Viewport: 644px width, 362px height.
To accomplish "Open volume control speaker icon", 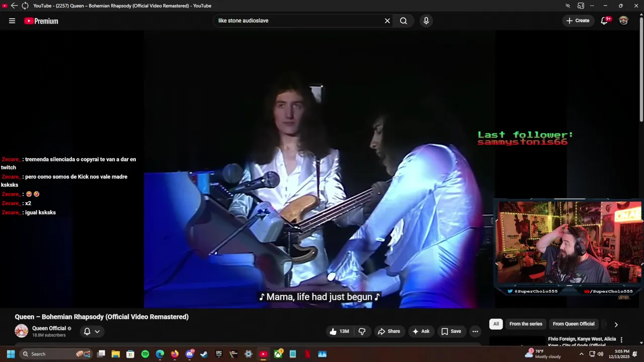I will click(x=600, y=354).
